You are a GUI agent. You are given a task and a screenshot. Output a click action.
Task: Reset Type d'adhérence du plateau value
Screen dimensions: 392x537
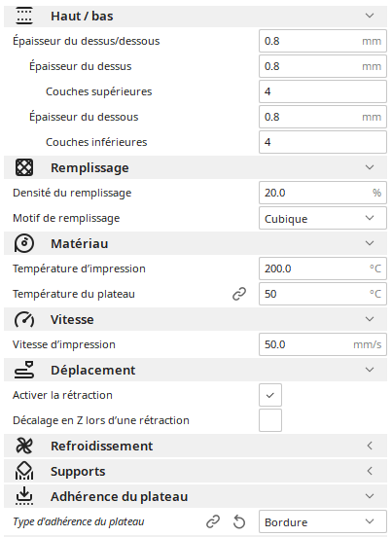239,522
